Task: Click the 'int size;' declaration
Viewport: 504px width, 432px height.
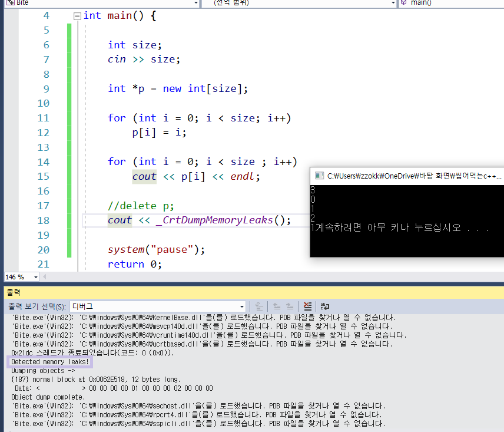Action: coord(135,45)
